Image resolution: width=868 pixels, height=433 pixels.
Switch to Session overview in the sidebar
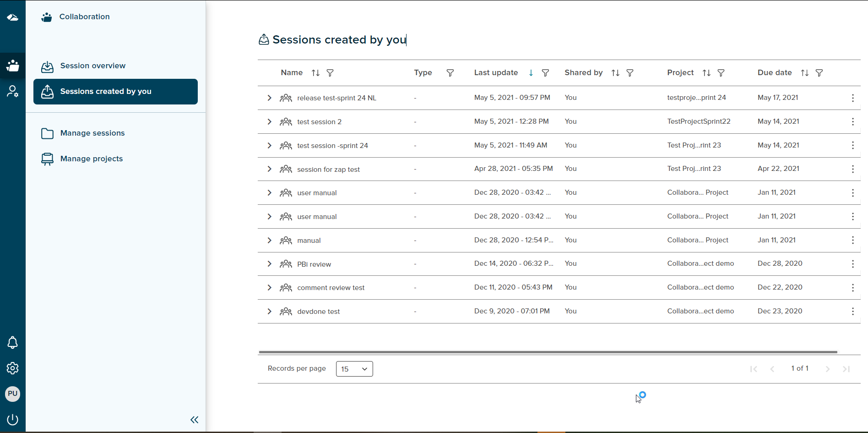coord(93,66)
